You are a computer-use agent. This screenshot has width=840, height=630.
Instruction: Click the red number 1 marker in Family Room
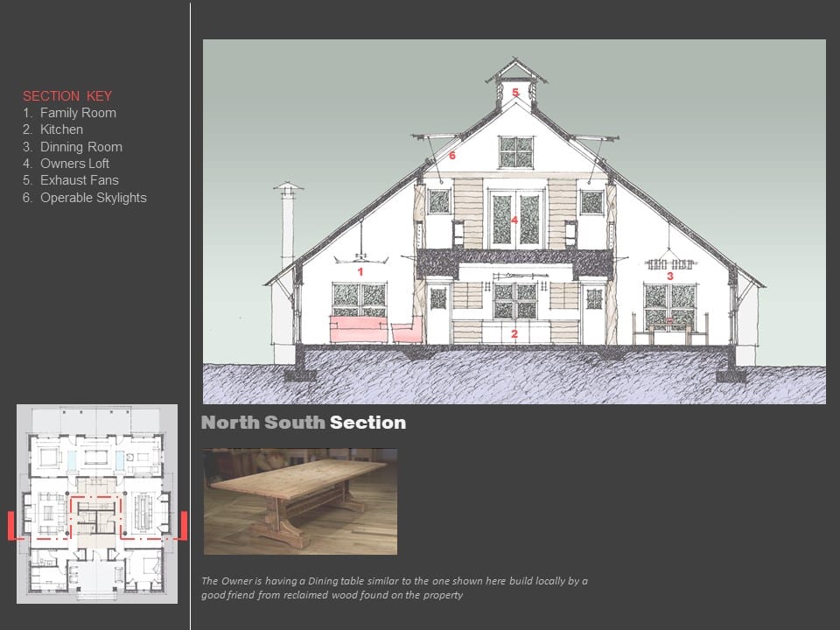(360, 271)
